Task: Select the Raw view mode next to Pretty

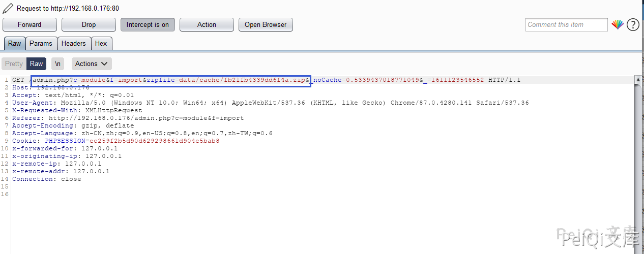Action: click(36, 63)
